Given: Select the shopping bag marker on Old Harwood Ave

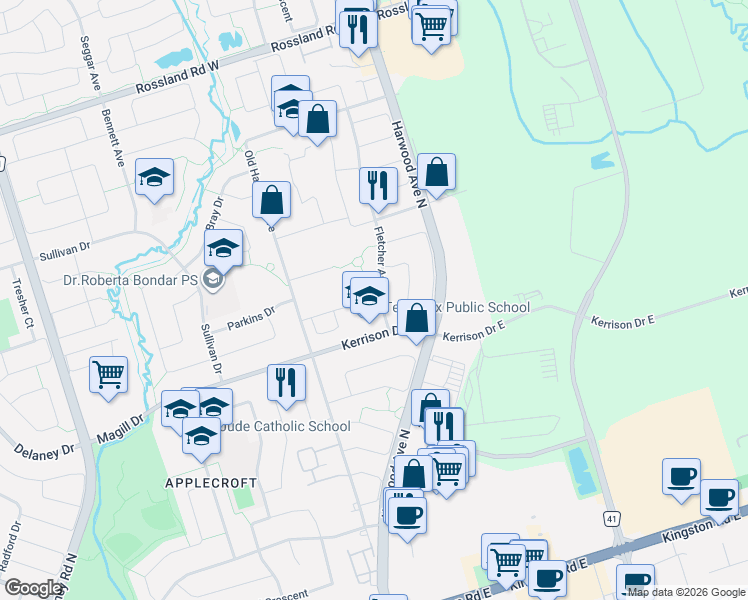Looking at the screenshot, I should (x=271, y=200).
